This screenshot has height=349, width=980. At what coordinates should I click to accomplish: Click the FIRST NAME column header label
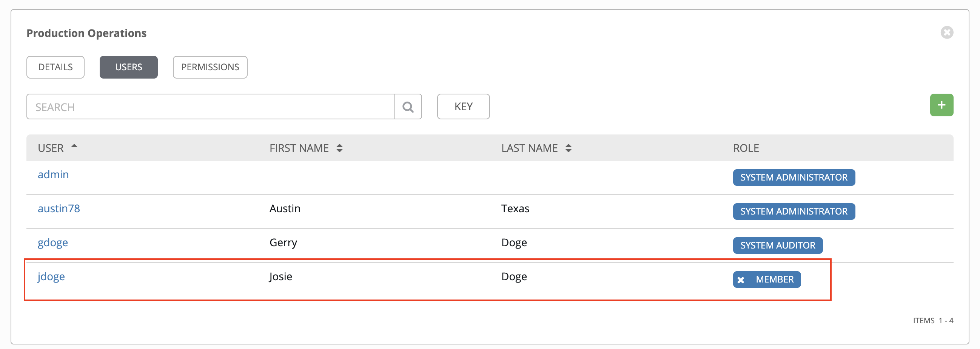click(299, 148)
